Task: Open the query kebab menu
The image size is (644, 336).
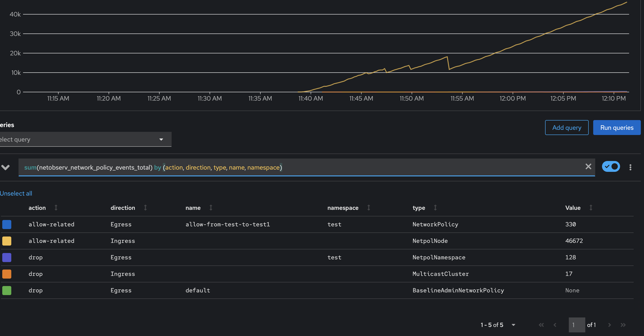Action: click(x=630, y=167)
